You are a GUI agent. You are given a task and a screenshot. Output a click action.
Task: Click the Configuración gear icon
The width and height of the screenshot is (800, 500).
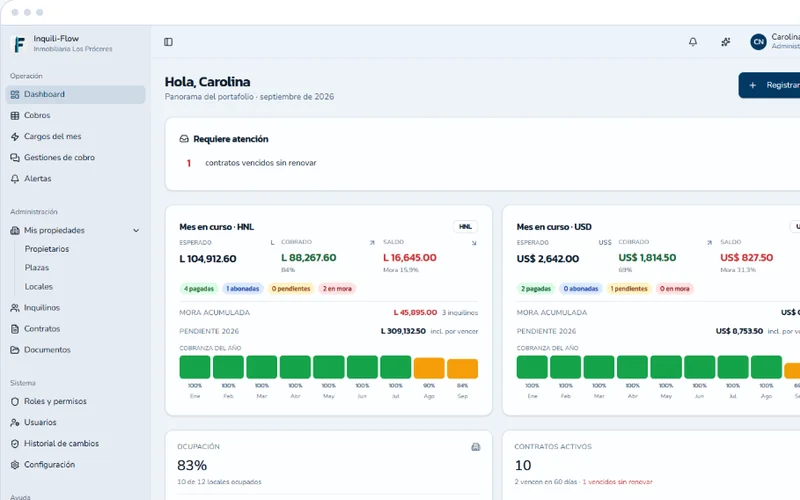15,465
